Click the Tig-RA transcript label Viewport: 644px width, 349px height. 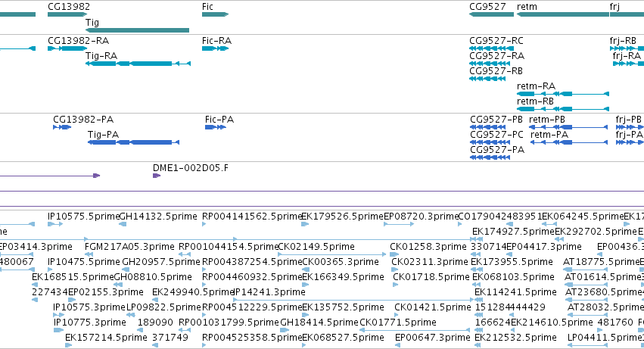[101, 56]
